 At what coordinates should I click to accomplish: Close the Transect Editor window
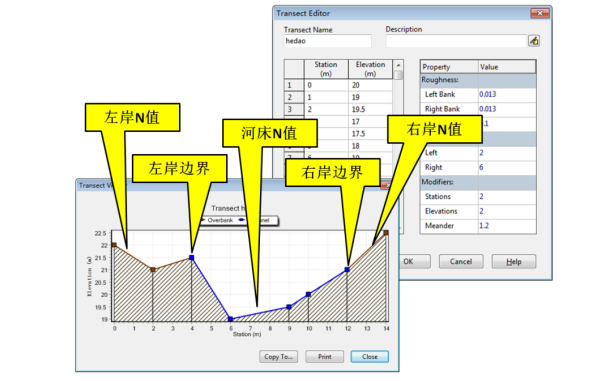540,13
